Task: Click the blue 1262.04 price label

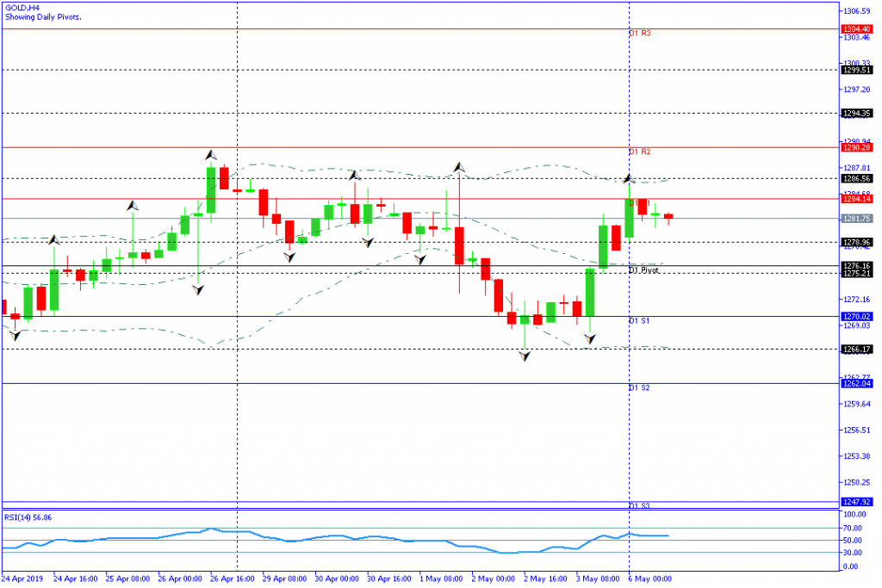Action: click(x=858, y=383)
